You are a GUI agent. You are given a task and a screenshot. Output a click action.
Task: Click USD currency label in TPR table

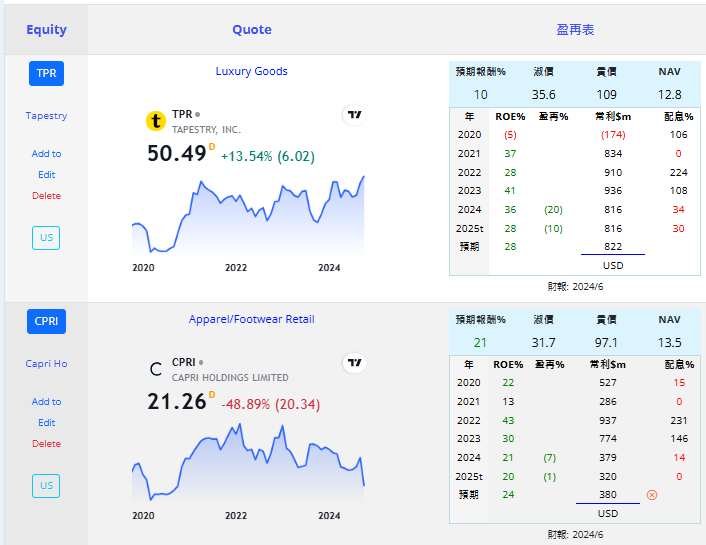[x=613, y=266]
